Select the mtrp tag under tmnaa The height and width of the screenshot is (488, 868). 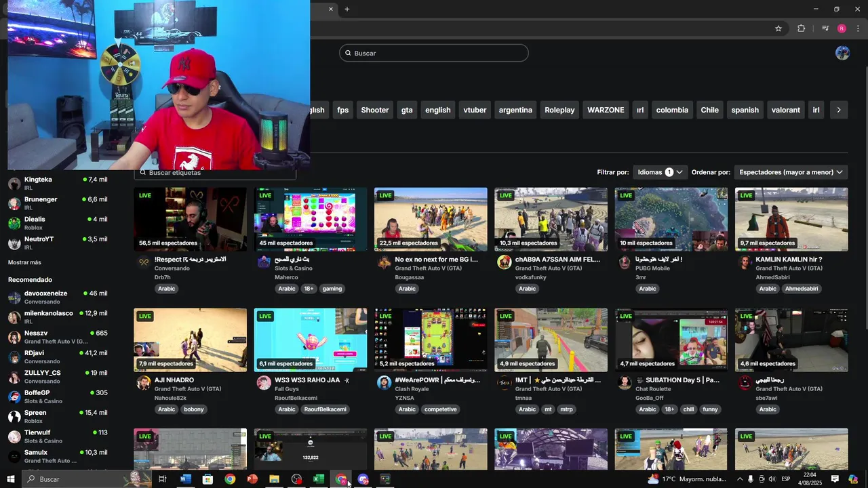pyautogui.click(x=567, y=409)
